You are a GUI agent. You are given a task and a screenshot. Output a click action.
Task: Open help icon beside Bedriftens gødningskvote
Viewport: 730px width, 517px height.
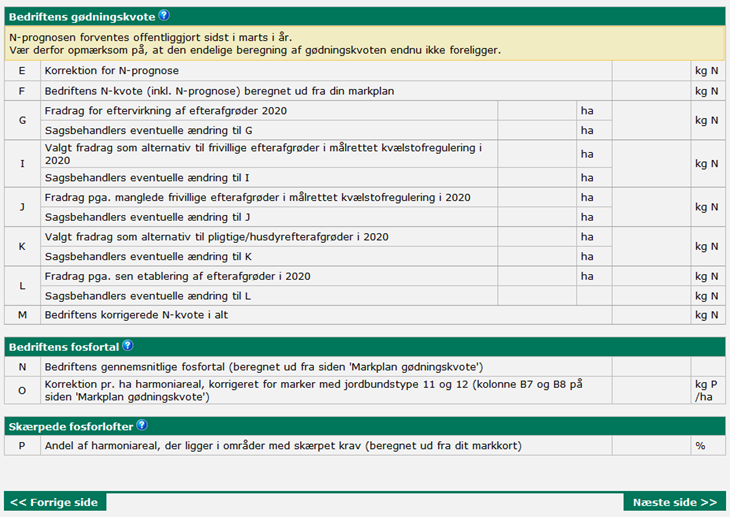[x=164, y=16]
